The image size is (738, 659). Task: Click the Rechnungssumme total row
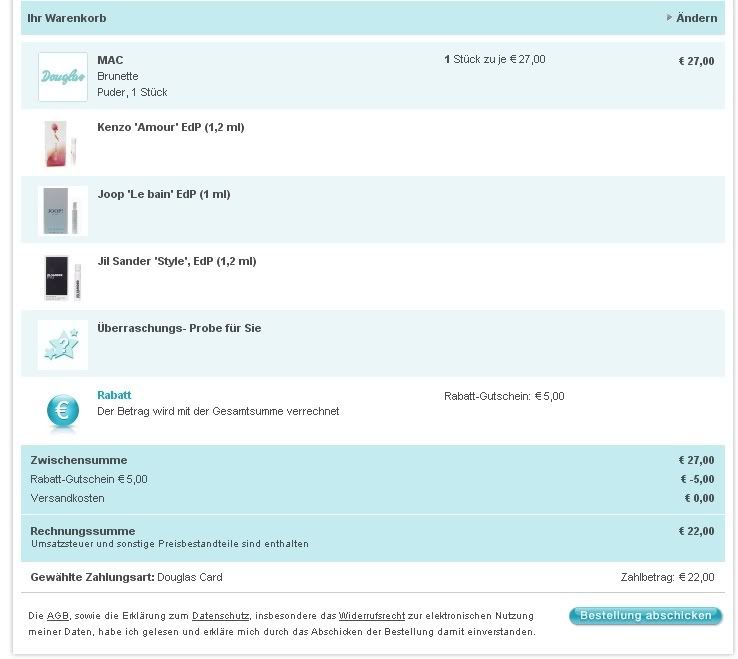373,538
